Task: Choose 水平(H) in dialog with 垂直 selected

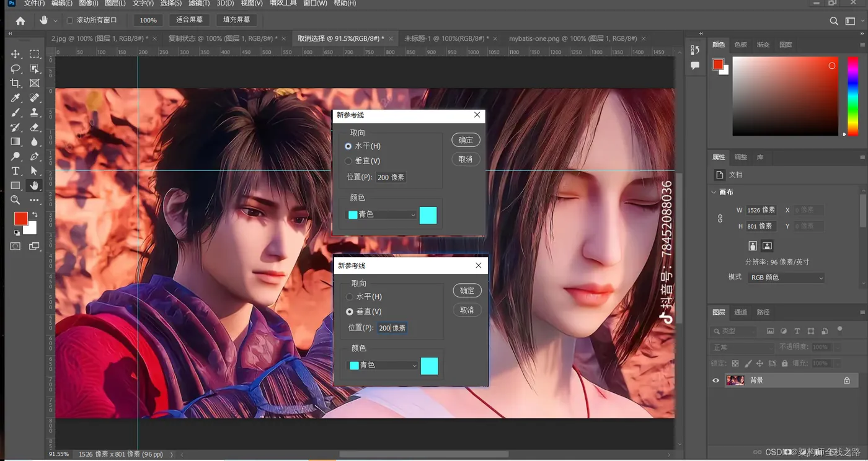Action: [x=350, y=297]
